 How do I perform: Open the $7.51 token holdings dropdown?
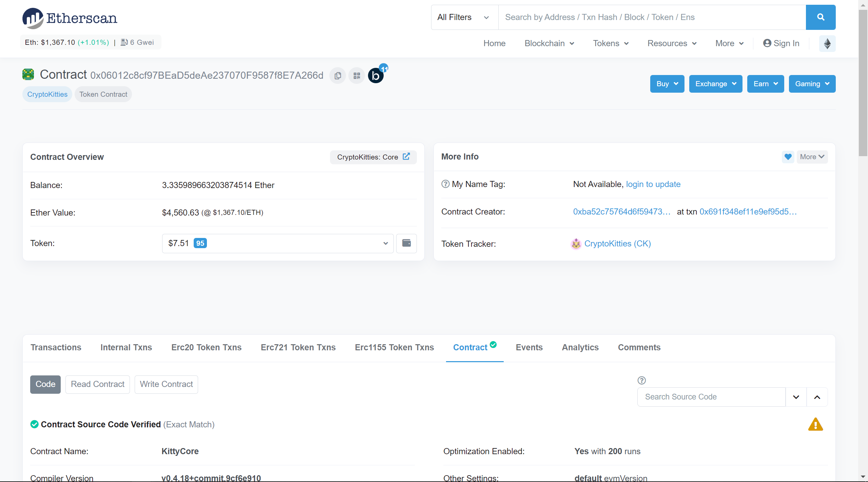tap(277, 243)
